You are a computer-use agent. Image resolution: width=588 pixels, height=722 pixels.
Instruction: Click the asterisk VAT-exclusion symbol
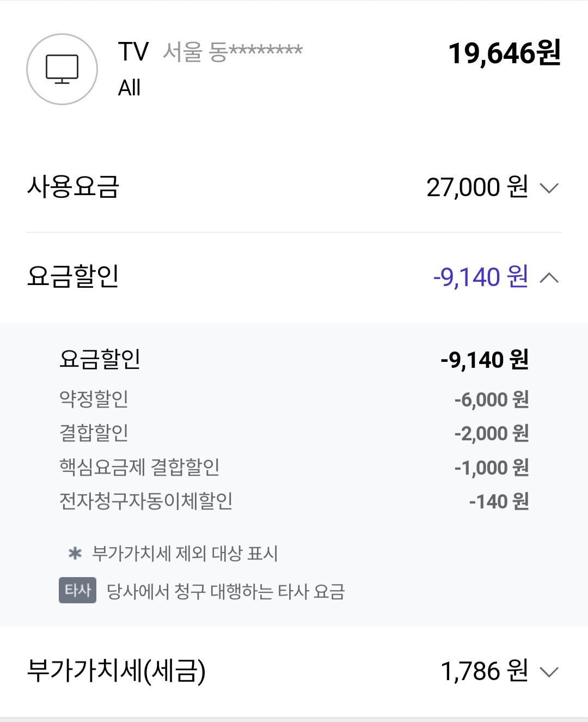point(75,554)
